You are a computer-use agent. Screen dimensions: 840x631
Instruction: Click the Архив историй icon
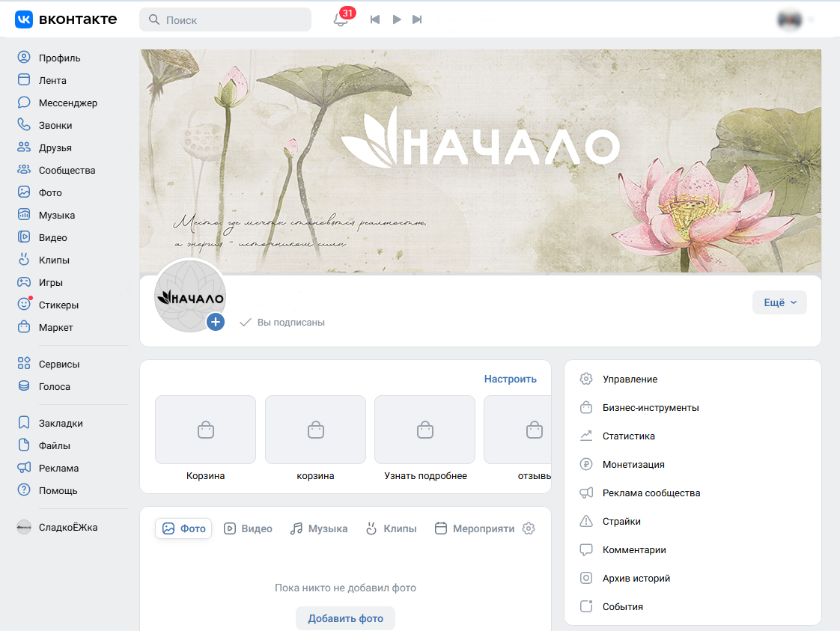(x=586, y=578)
